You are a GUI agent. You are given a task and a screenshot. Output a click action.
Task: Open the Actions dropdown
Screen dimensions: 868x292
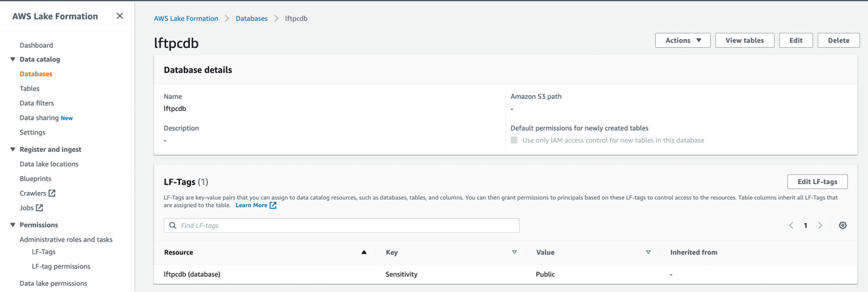(682, 41)
